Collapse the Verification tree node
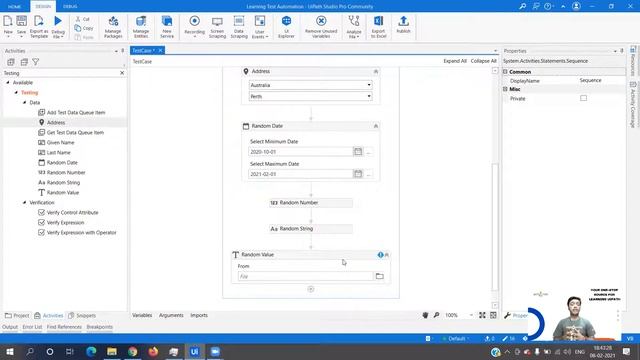Image resolution: width=640 pixels, height=360 pixels. click(24, 202)
